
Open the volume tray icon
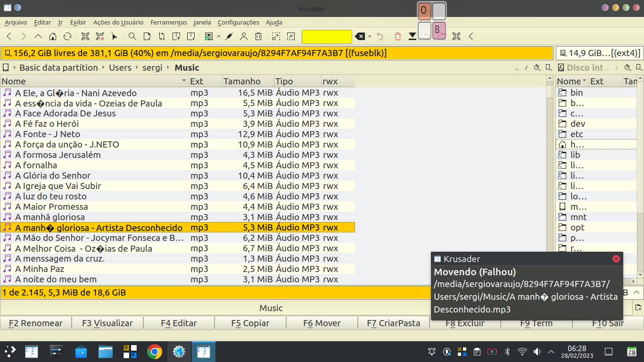coord(537,352)
